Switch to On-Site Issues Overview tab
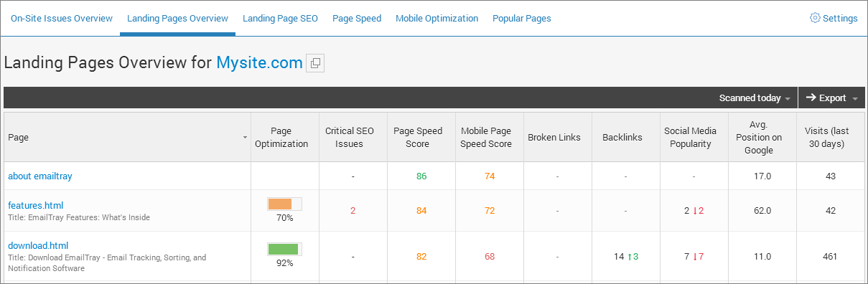 click(x=62, y=19)
